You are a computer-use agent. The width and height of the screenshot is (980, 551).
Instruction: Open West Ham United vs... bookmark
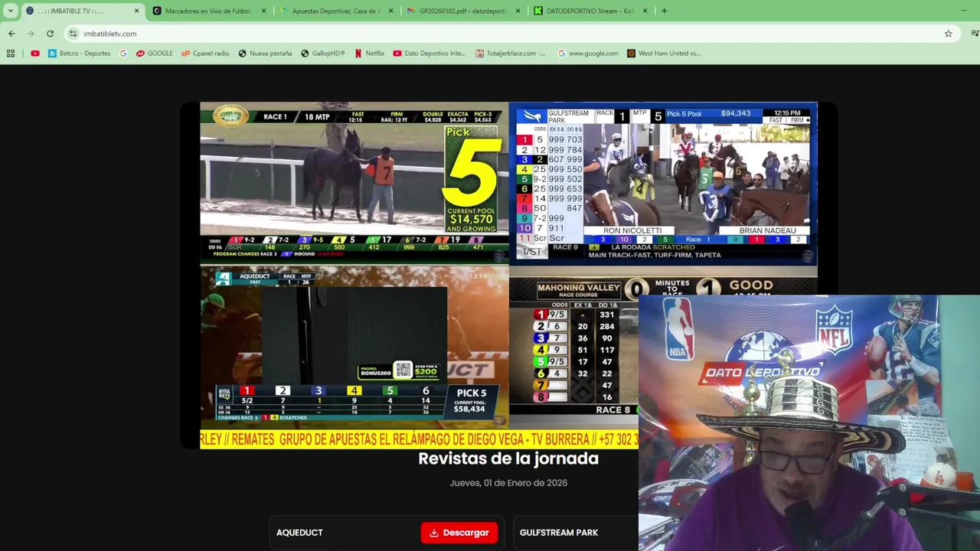pyautogui.click(x=664, y=54)
